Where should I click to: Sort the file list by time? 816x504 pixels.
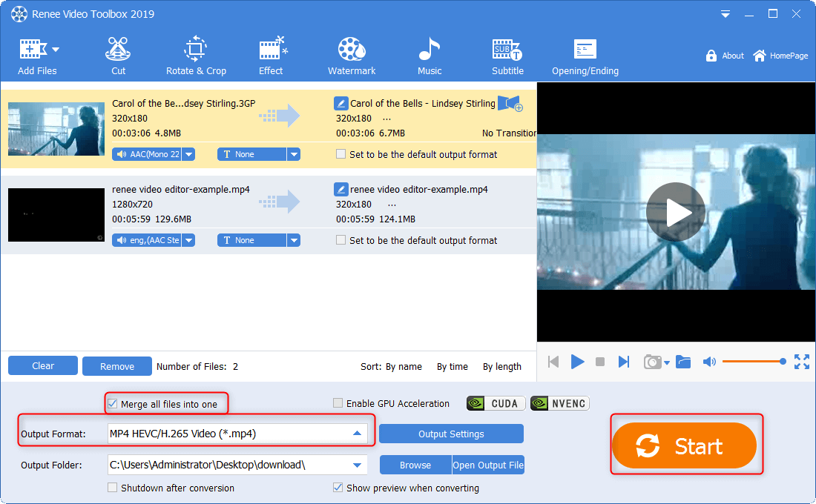[452, 366]
